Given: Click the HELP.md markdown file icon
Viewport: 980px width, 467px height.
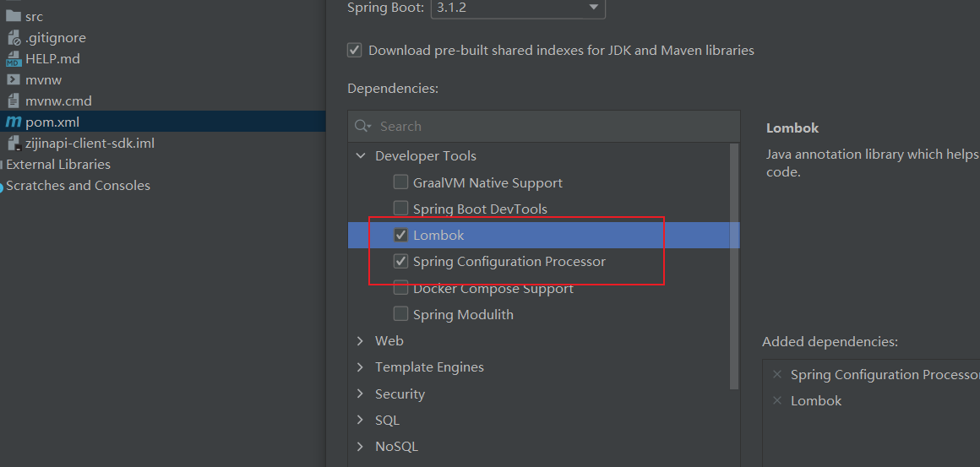Looking at the screenshot, I should pyautogui.click(x=14, y=58).
